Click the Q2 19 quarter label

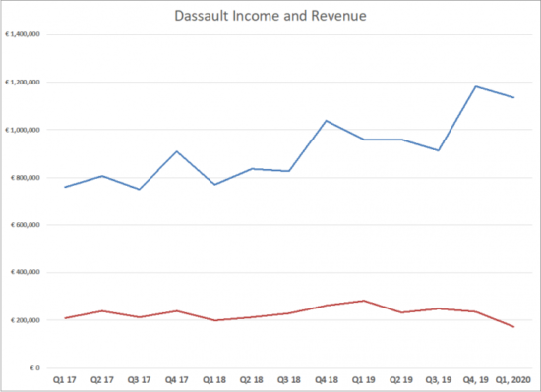401,380
